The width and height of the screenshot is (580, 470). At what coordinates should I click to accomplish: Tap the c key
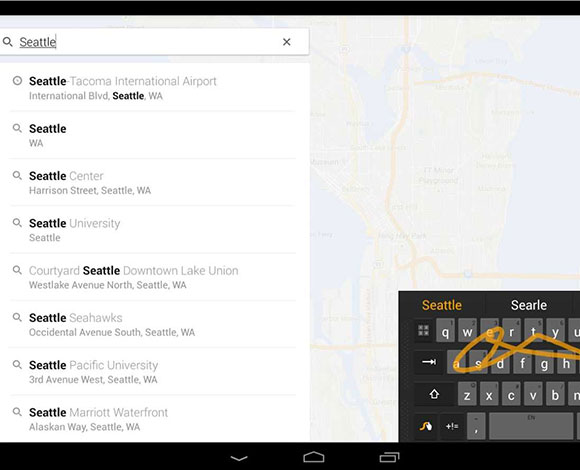[x=511, y=394]
